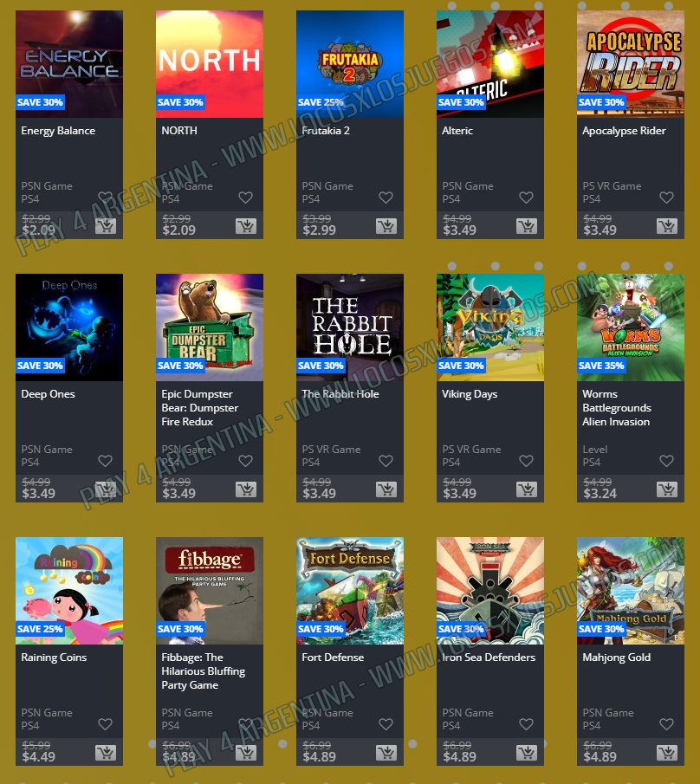Screen dimensions: 700x784
Task: Open the Fibbage game title link
Action: (x=204, y=671)
